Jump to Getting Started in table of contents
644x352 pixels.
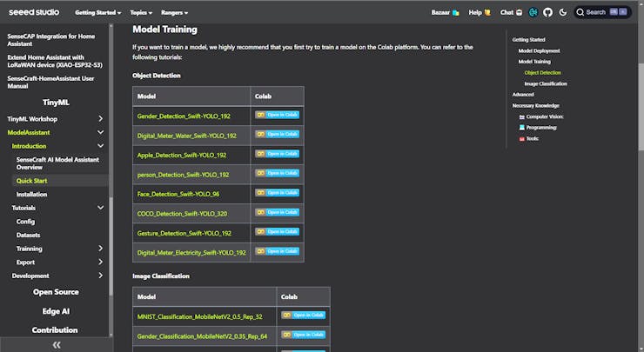coord(528,40)
